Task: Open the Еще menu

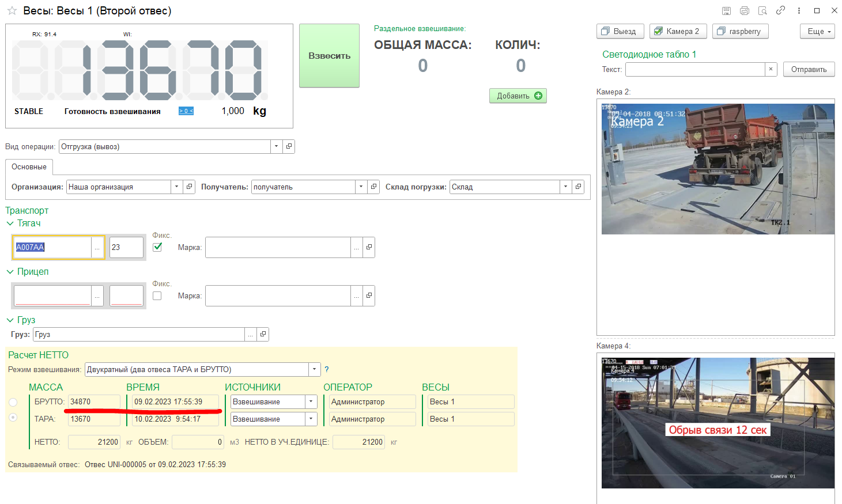Action: tap(817, 32)
